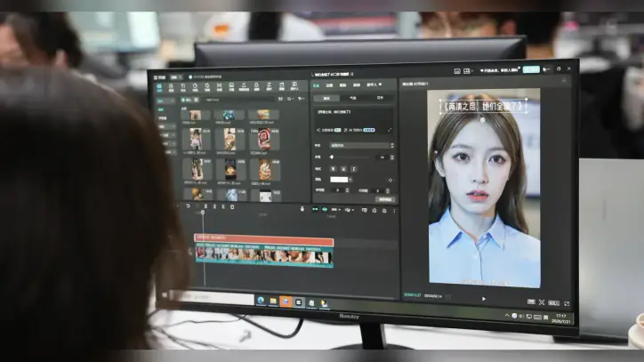
Task: Select the Fancy text sub-tab
Action: tap(380, 98)
